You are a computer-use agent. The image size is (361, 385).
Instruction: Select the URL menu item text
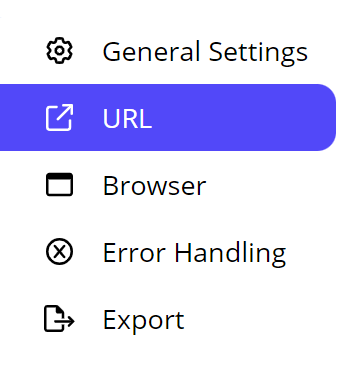tap(127, 118)
